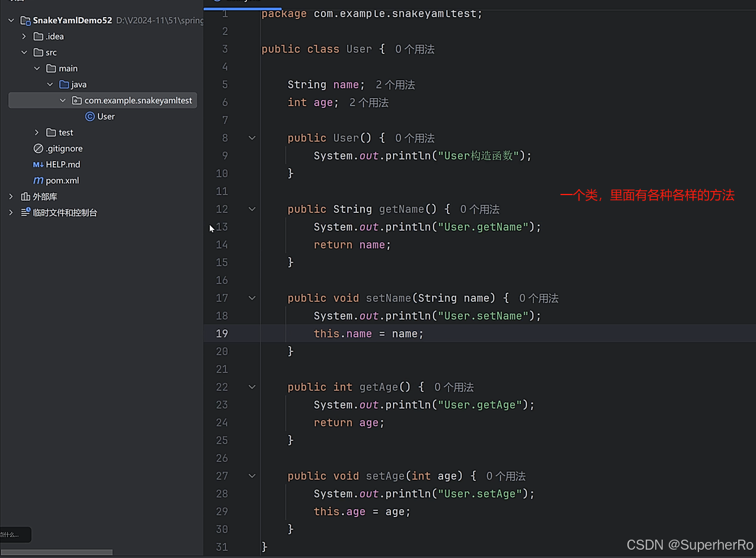Fold the getAge method block
The image size is (756, 558).
252,387
